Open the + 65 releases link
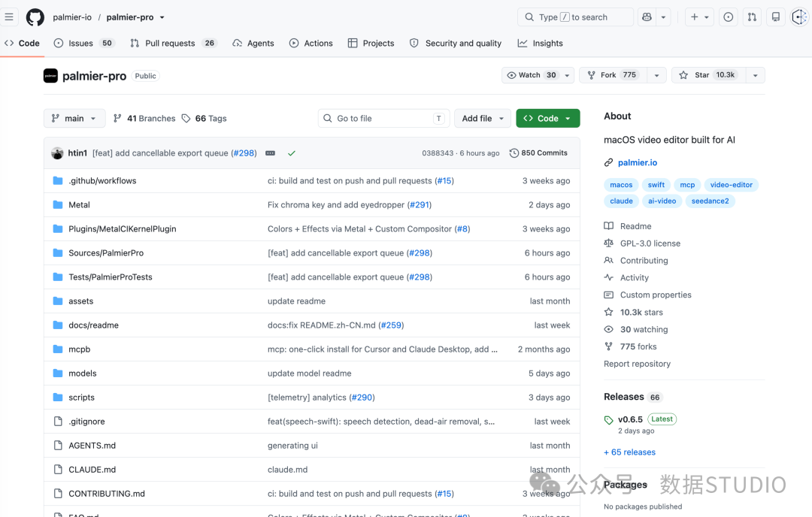 [630, 452]
